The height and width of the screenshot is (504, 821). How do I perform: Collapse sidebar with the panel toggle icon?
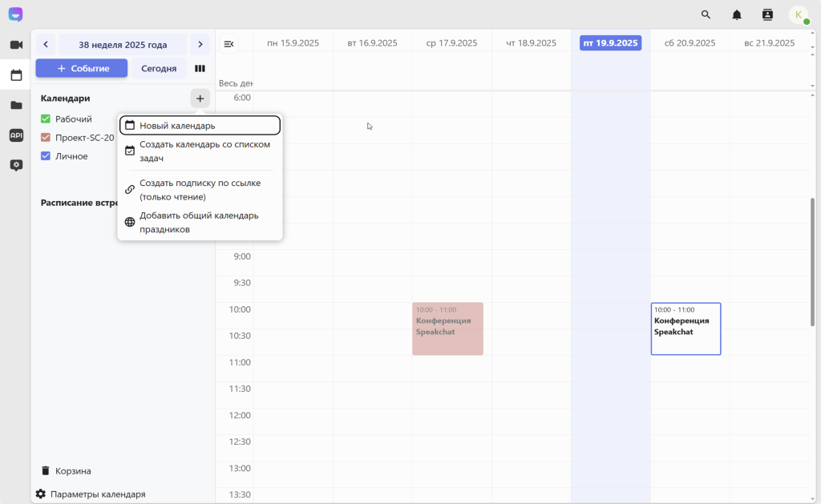pyautogui.click(x=229, y=43)
